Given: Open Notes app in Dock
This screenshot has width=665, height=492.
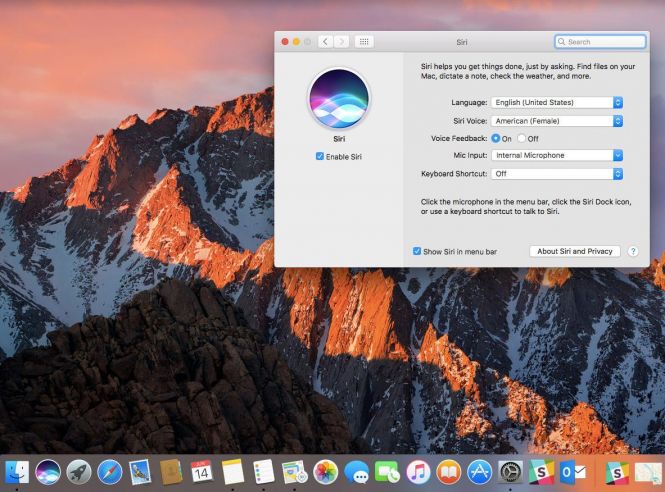Looking at the screenshot, I should (x=233, y=472).
